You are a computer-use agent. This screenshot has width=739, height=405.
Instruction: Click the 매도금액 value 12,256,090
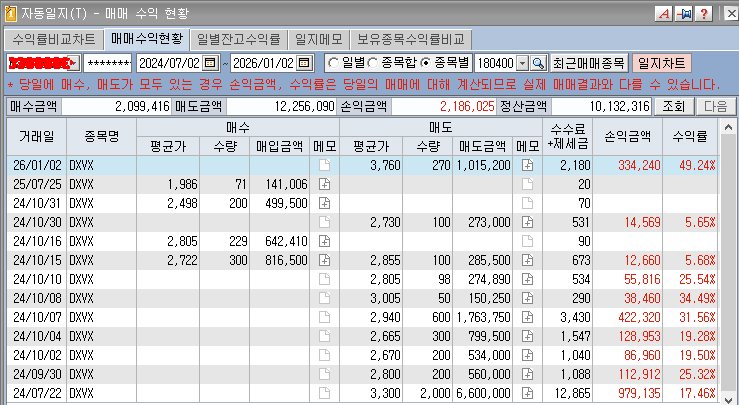coord(304,107)
